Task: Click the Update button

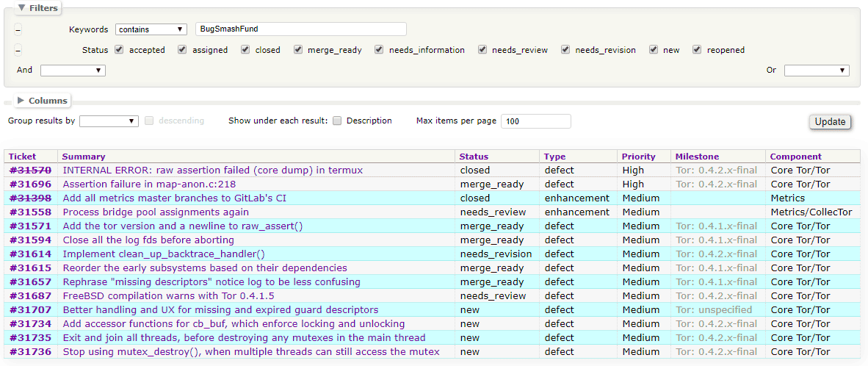Action: 830,122
